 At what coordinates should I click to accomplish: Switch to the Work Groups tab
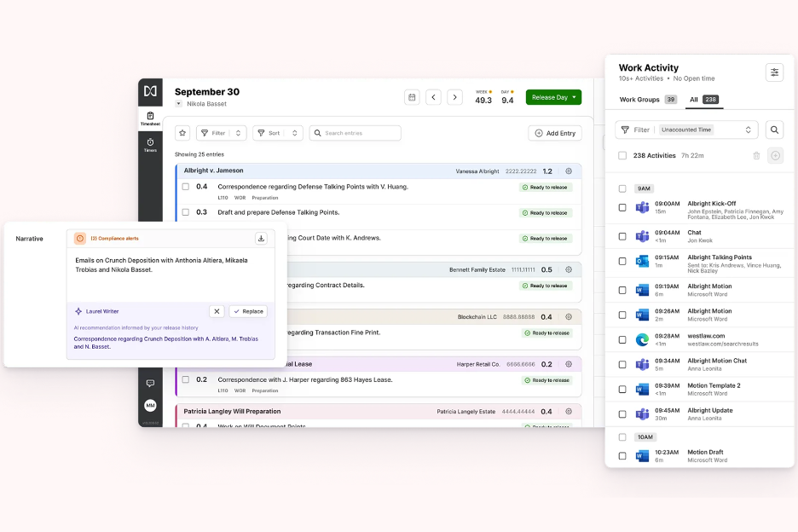point(640,100)
